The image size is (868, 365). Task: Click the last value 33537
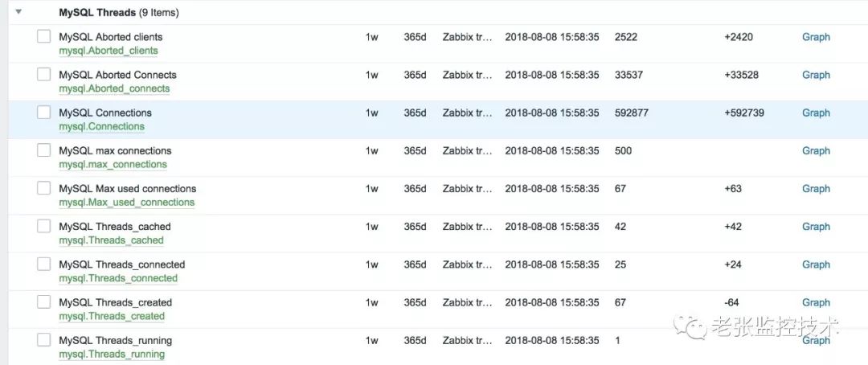click(628, 75)
